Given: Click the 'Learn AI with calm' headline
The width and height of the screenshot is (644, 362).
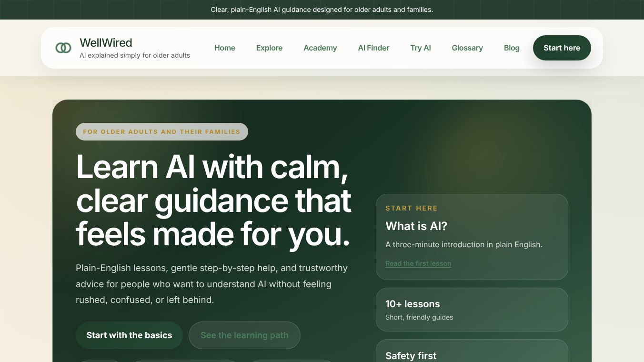Looking at the screenshot, I should (x=214, y=201).
